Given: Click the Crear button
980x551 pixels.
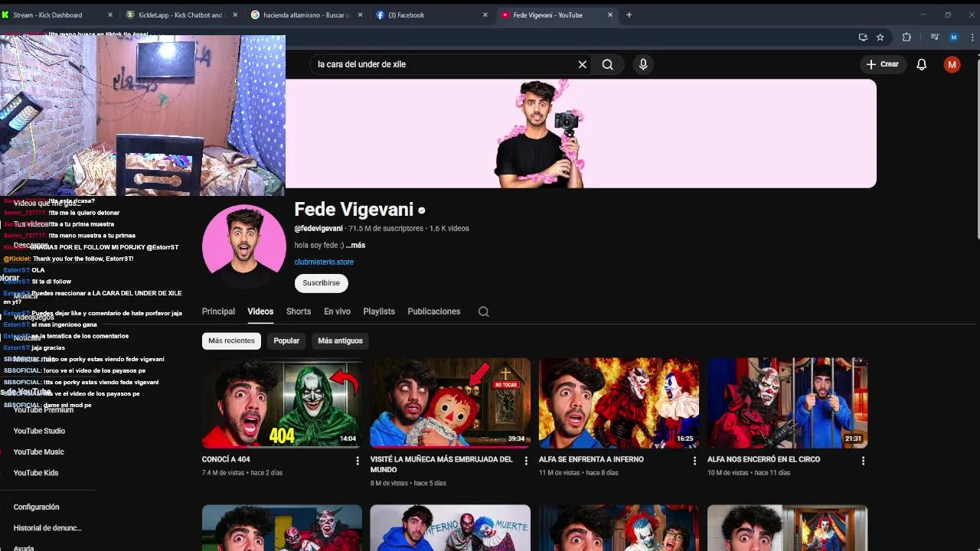Looking at the screenshot, I should [882, 64].
